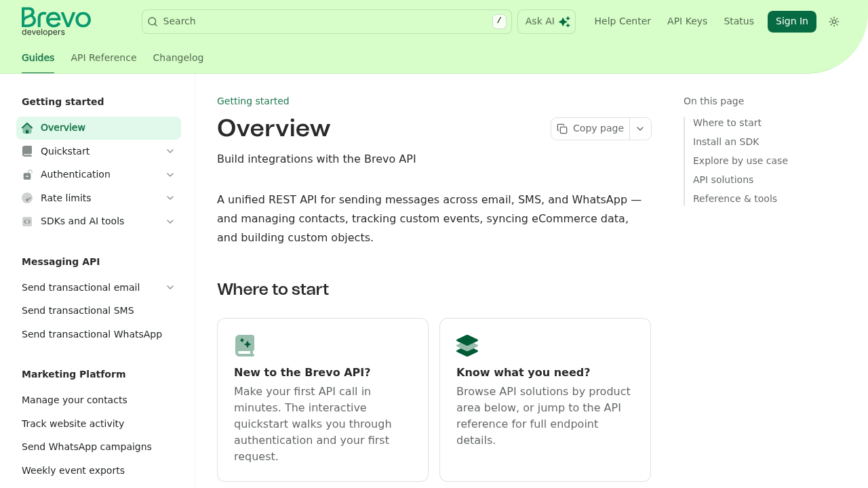Jump to Reference & tools section
Image resolution: width=868 pixels, height=488 pixels.
coord(734,199)
